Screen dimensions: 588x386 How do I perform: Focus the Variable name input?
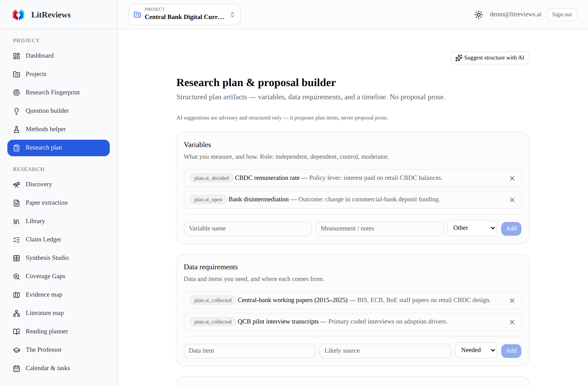tap(248, 229)
